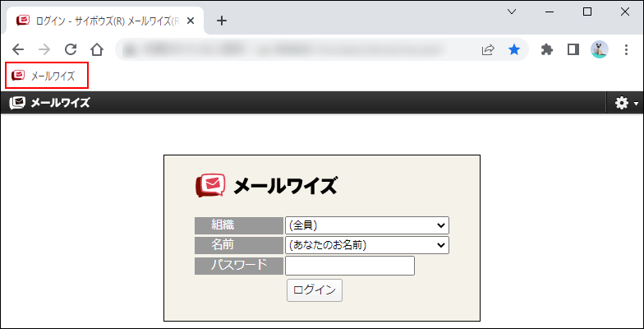Open the 組織 dropdown showing (全員)
The image size is (644, 329).
pyautogui.click(x=366, y=225)
